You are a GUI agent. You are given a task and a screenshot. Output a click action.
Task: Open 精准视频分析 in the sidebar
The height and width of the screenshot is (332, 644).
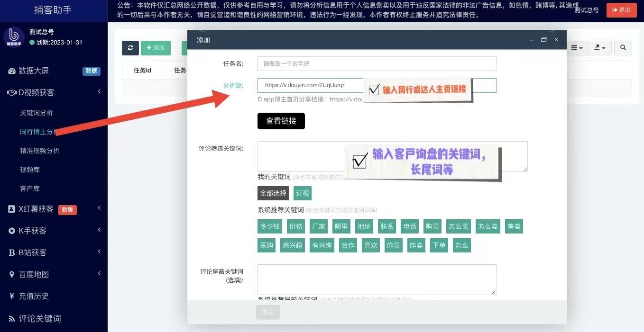coord(40,151)
